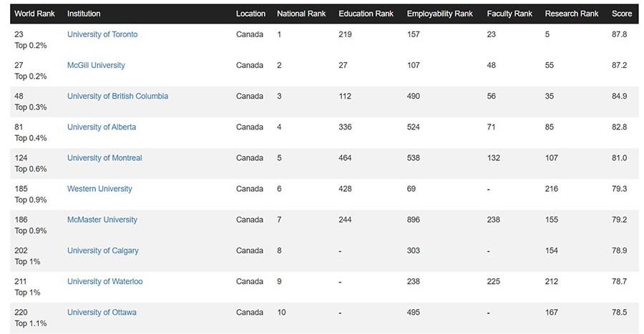Click Toronto's score value 87.8

[x=620, y=34]
